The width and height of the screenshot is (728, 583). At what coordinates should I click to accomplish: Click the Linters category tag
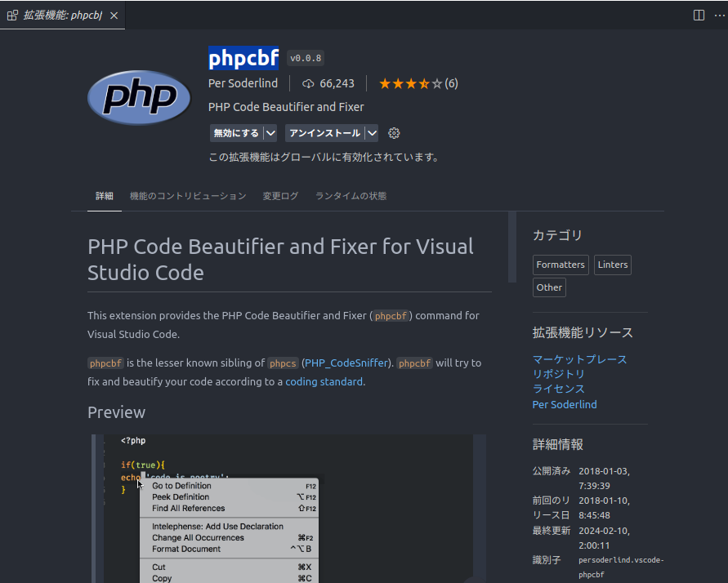click(613, 265)
